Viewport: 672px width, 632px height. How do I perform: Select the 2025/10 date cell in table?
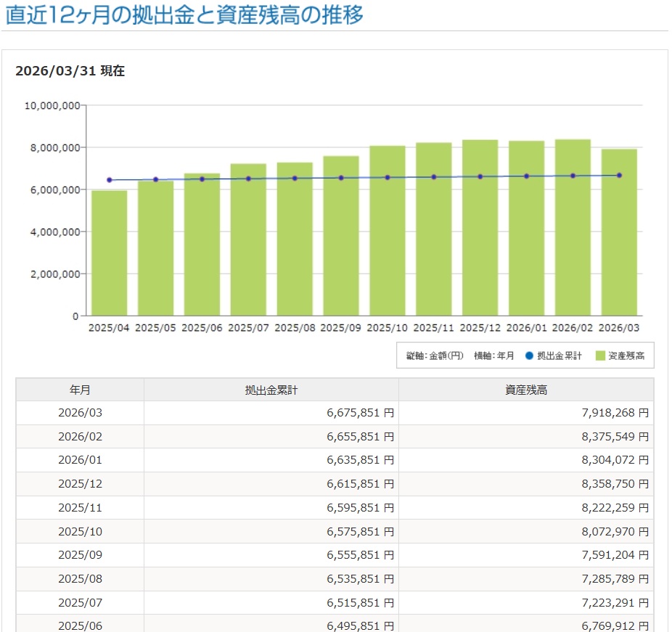[x=80, y=532]
